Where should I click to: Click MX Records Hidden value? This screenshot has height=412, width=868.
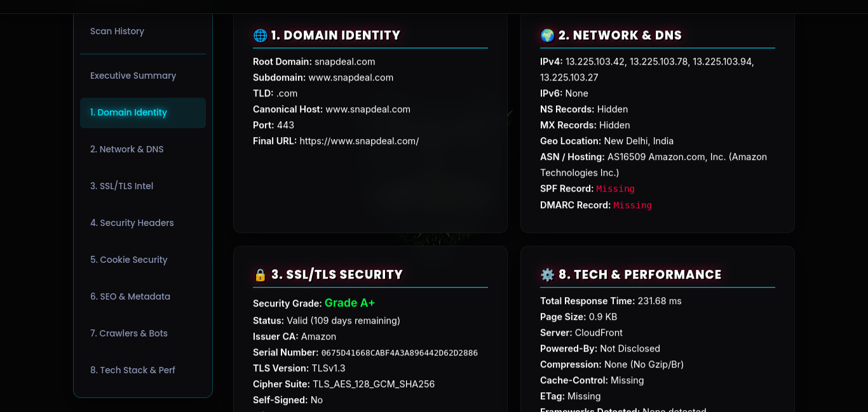point(614,125)
